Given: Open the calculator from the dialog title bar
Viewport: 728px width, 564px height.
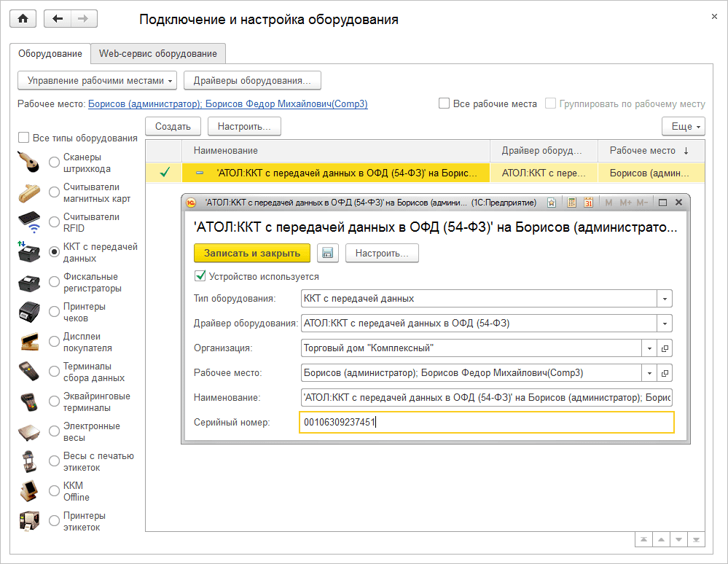Looking at the screenshot, I should click(572, 202).
